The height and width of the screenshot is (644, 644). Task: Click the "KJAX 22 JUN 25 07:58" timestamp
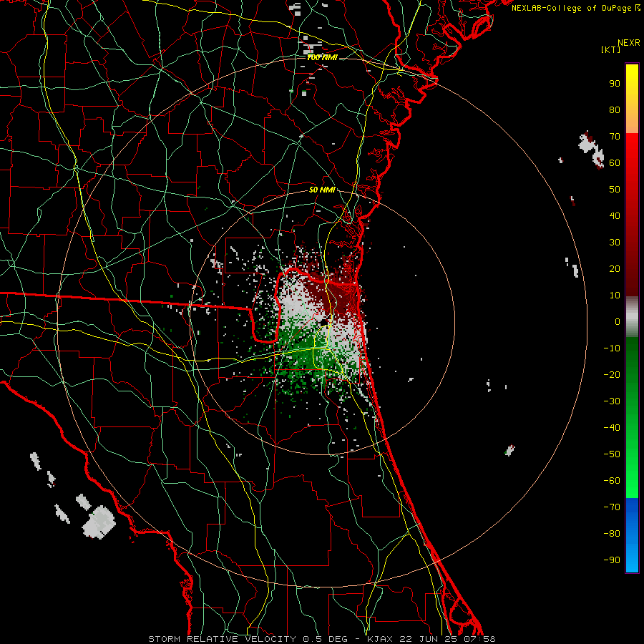431,639
